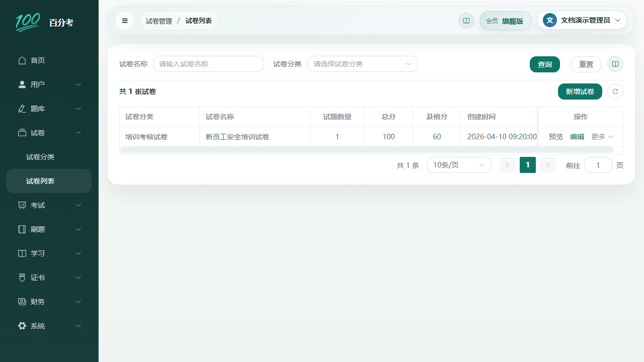
Task: Expand the 财务 menu chevron
Action: click(x=78, y=302)
